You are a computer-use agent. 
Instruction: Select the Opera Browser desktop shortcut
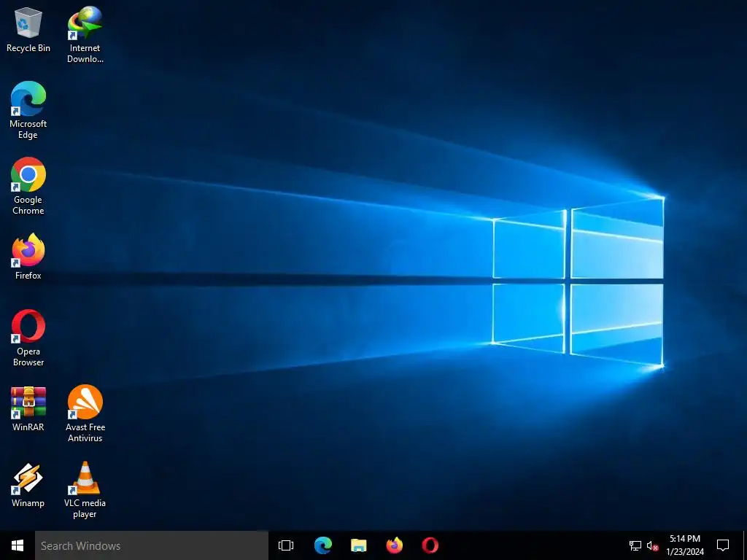(x=28, y=338)
